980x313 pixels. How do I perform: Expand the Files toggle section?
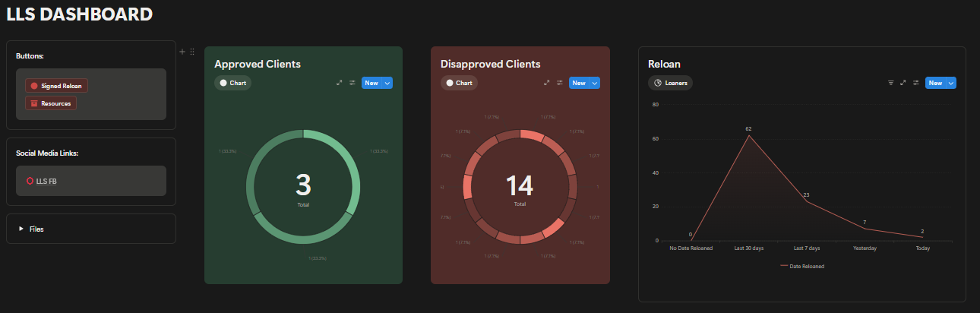point(21,229)
